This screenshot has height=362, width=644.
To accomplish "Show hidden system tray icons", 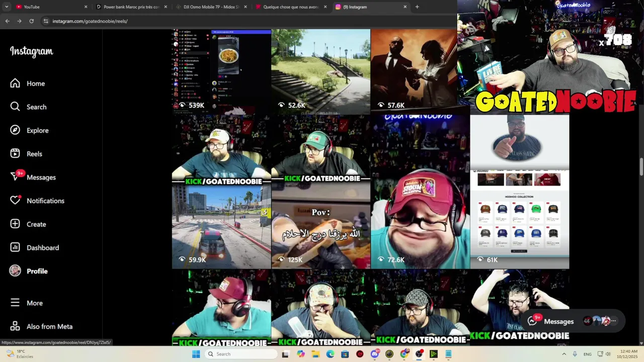I will tap(563, 354).
